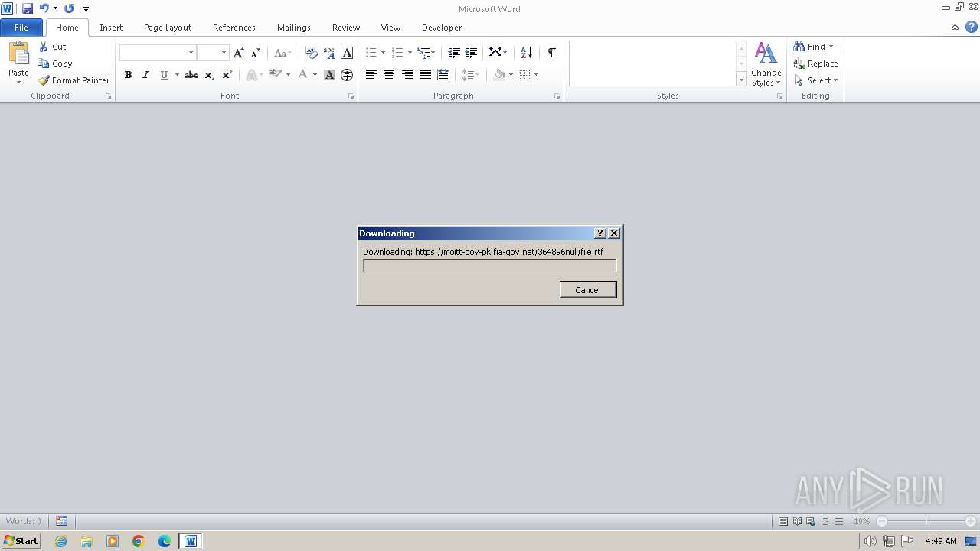Click the Decrease Indent icon
This screenshot has width=980, height=551.
pos(454,53)
